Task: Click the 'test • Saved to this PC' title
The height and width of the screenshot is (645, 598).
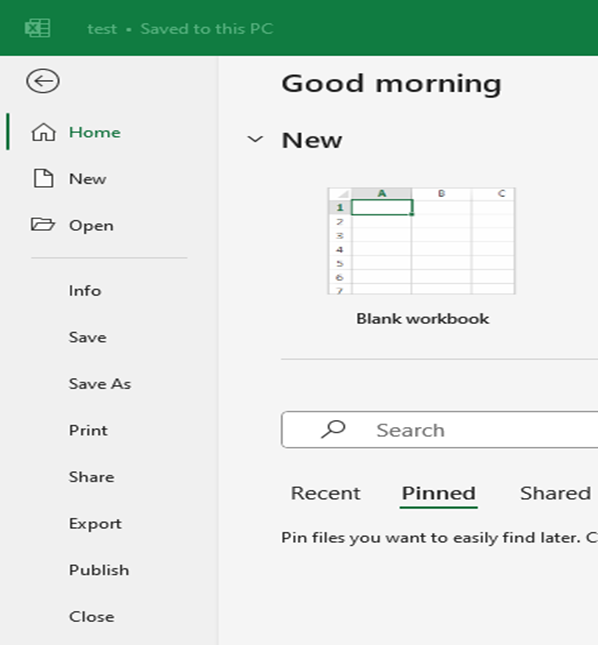Action: (x=180, y=29)
